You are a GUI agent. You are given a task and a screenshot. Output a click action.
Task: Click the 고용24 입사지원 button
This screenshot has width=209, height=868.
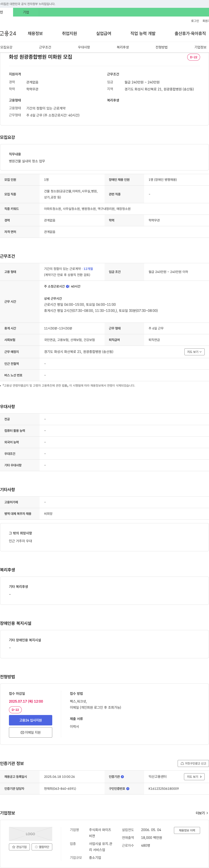pyautogui.click(x=30, y=720)
